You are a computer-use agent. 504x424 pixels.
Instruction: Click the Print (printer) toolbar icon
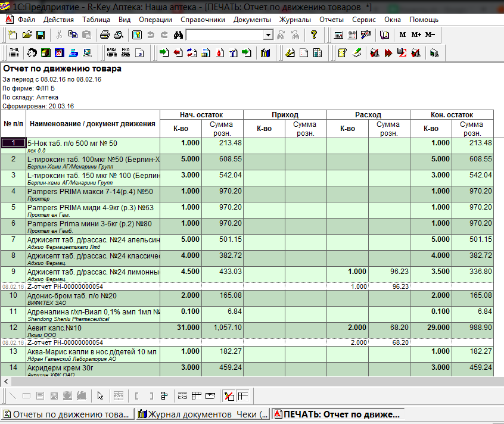click(105, 35)
